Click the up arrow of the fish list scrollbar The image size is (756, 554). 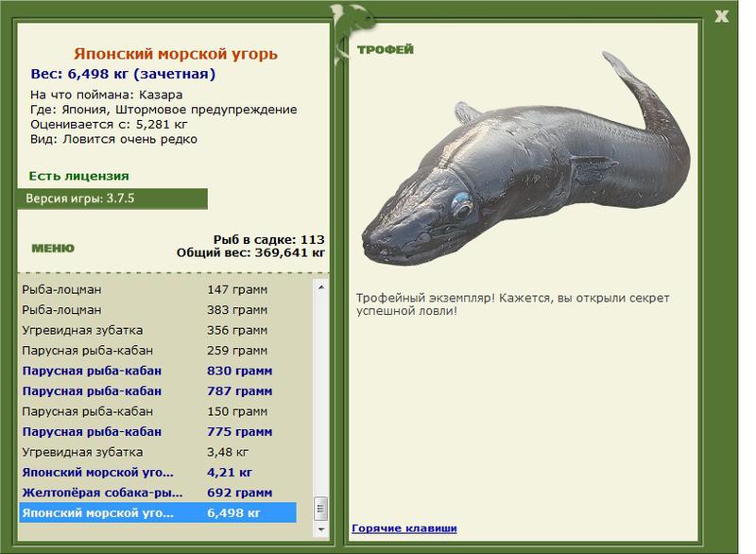point(321,287)
